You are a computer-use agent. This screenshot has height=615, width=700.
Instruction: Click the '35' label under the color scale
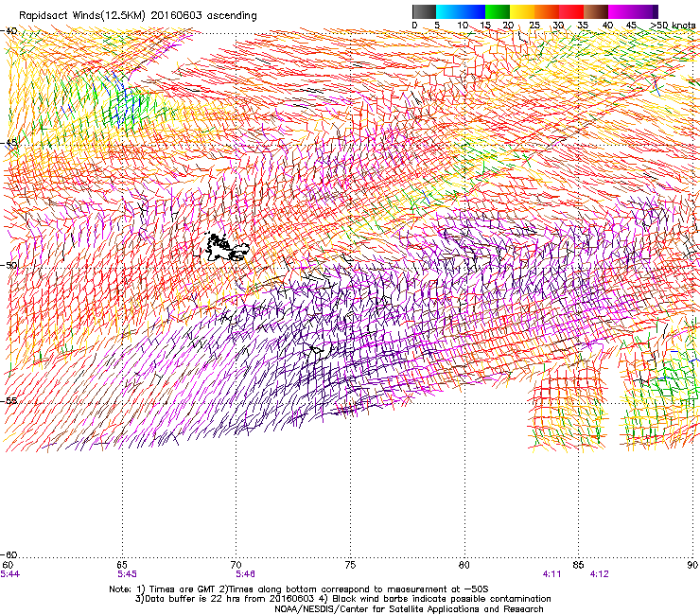coord(583,26)
